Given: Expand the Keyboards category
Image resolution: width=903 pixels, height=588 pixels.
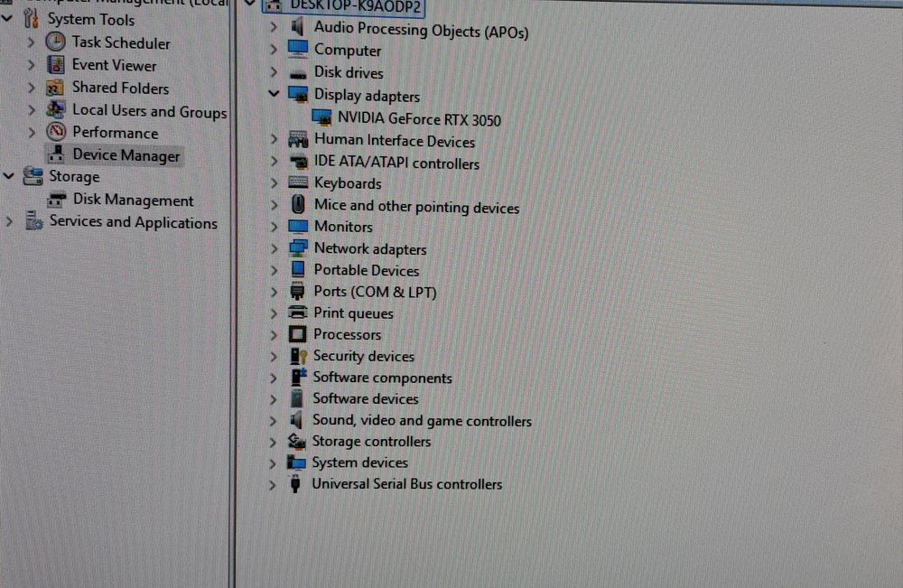Looking at the screenshot, I should tap(274, 183).
